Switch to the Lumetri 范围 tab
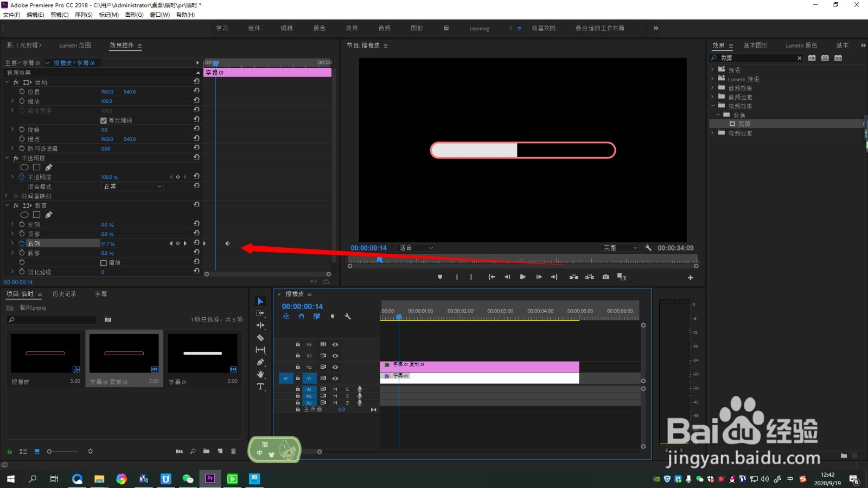The width and height of the screenshot is (868, 488). click(75, 46)
